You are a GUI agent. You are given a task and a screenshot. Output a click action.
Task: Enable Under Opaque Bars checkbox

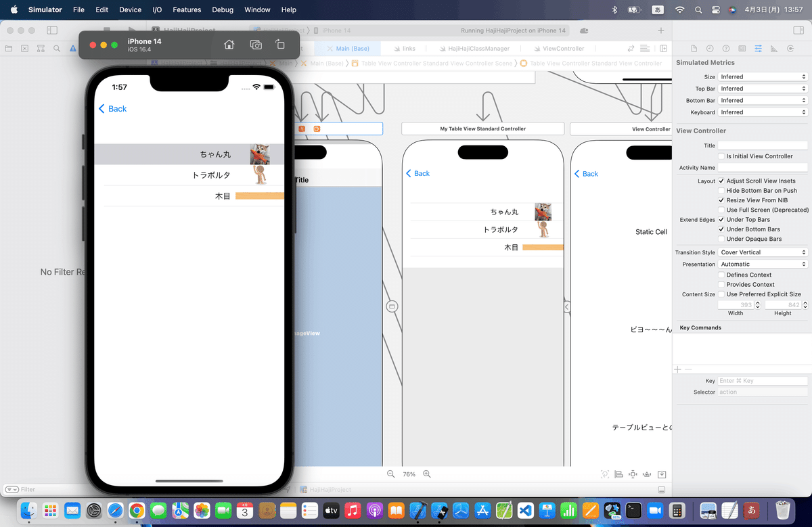[x=721, y=239]
